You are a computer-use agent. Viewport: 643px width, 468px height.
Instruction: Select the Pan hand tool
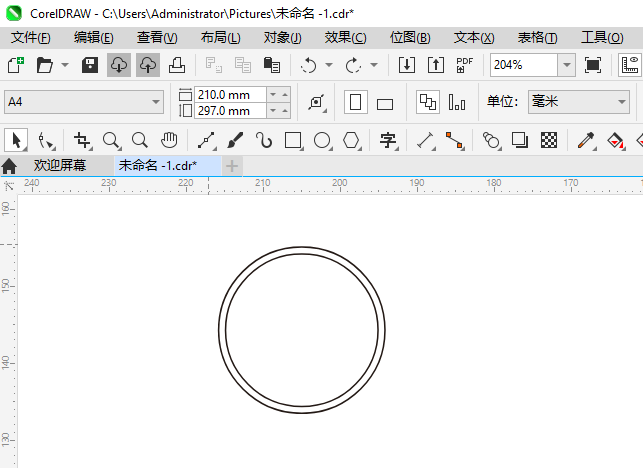coord(169,140)
